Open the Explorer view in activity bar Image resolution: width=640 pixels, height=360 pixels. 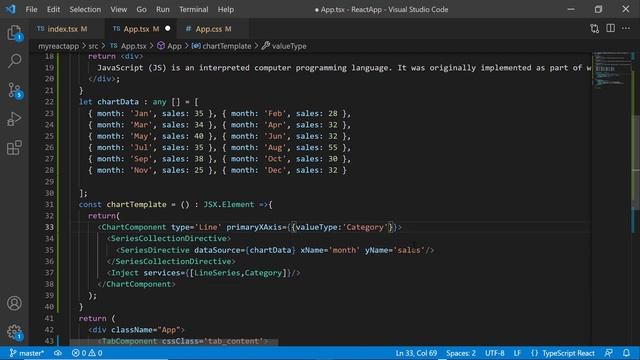coord(14,33)
